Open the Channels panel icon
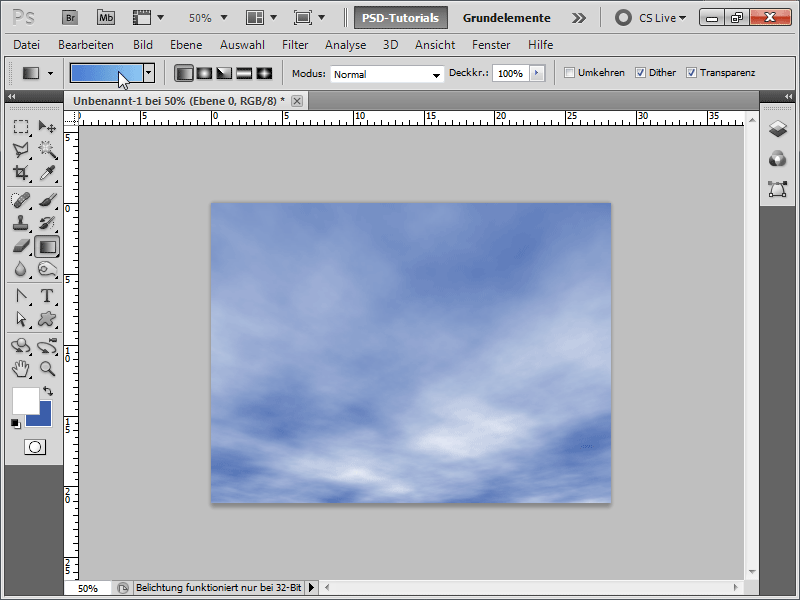This screenshot has height=600, width=800. click(x=778, y=159)
